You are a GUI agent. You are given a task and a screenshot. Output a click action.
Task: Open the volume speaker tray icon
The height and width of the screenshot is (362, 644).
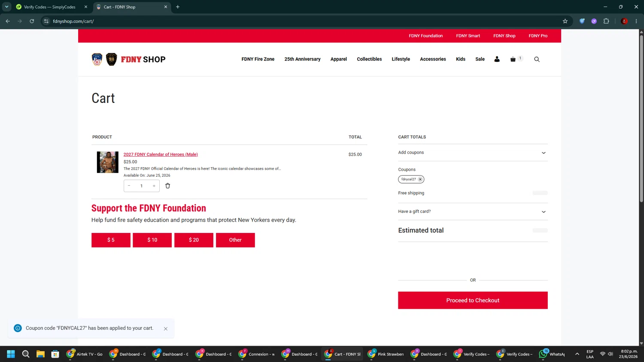pos(611,354)
